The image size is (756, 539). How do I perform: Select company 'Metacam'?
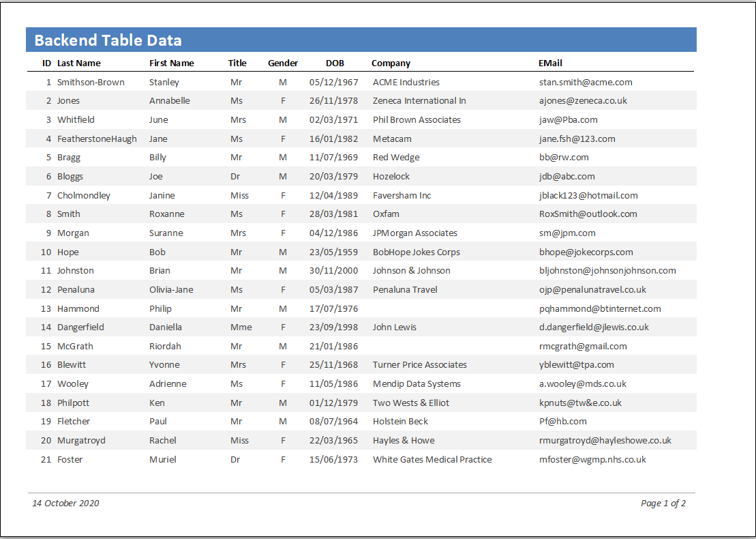click(x=392, y=139)
